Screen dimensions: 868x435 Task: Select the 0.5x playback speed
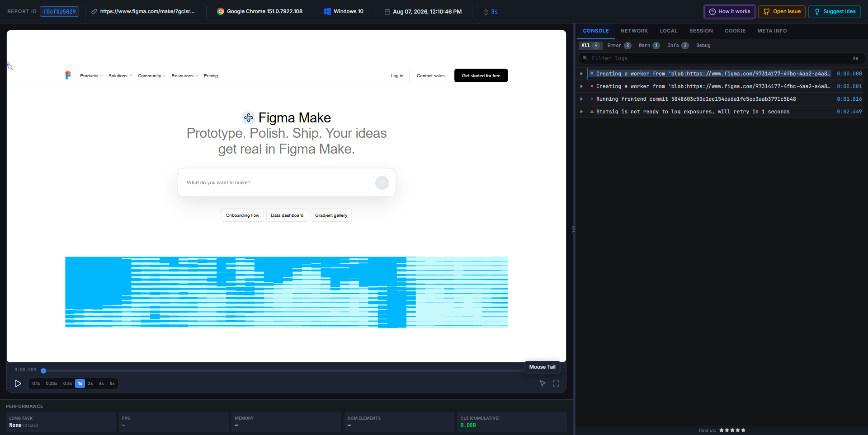(x=68, y=384)
